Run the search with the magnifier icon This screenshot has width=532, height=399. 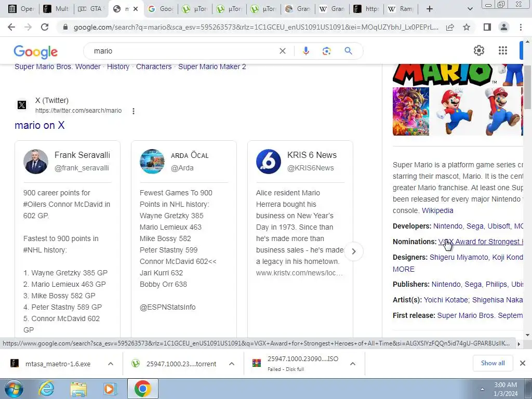click(348, 51)
